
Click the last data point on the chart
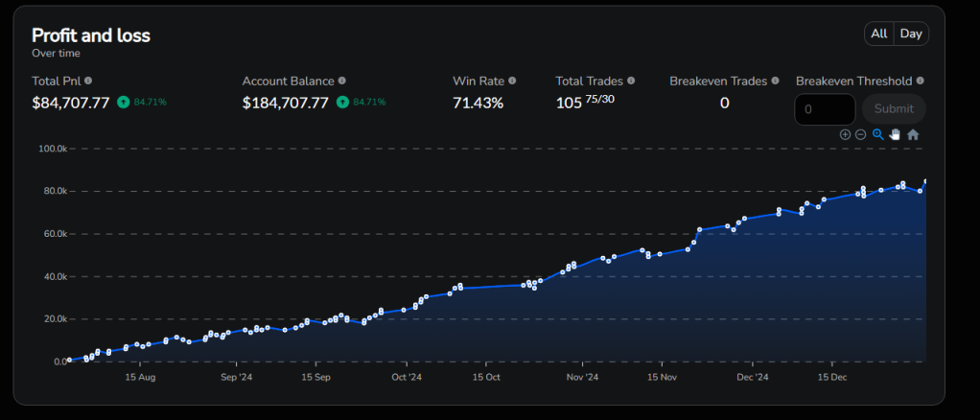coord(925,181)
